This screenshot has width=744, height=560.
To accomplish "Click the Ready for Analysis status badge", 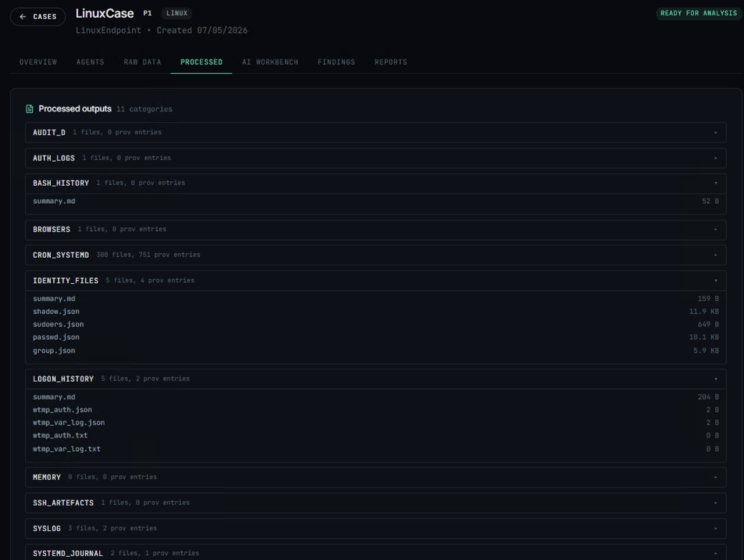I will pyautogui.click(x=699, y=13).
